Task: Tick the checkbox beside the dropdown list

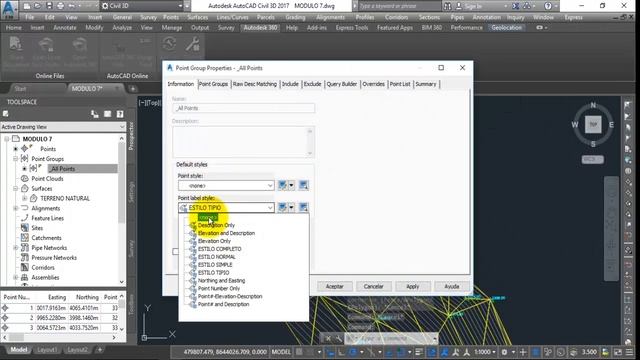Action: tap(176, 251)
